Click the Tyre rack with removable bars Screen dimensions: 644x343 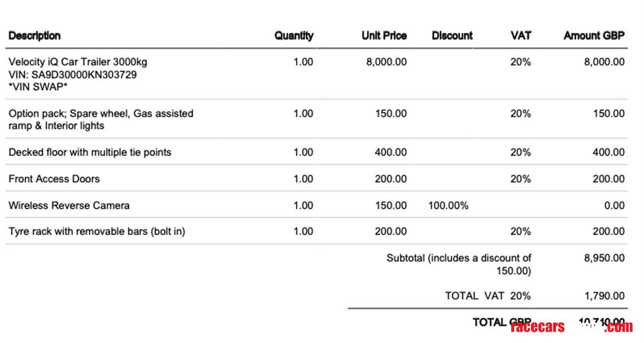[97, 231]
